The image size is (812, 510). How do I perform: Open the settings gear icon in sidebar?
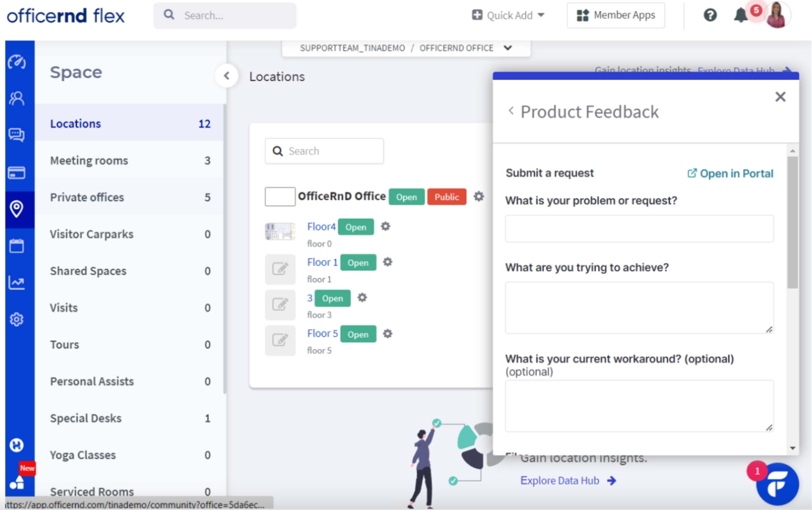click(x=17, y=319)
